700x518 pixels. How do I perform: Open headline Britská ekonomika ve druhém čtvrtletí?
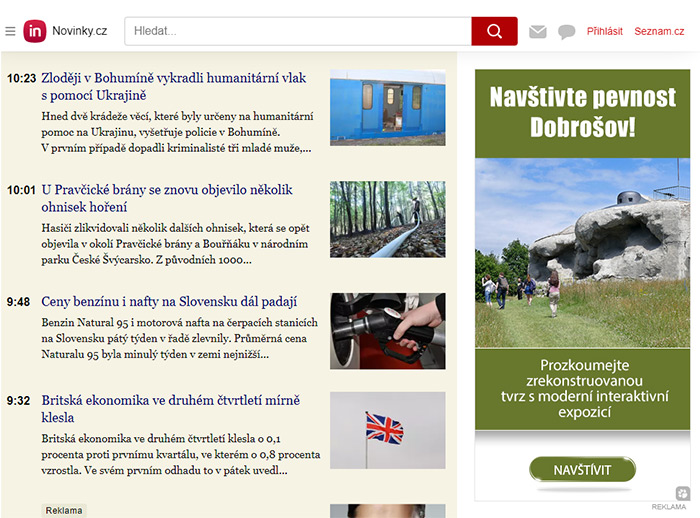point(170,408)
